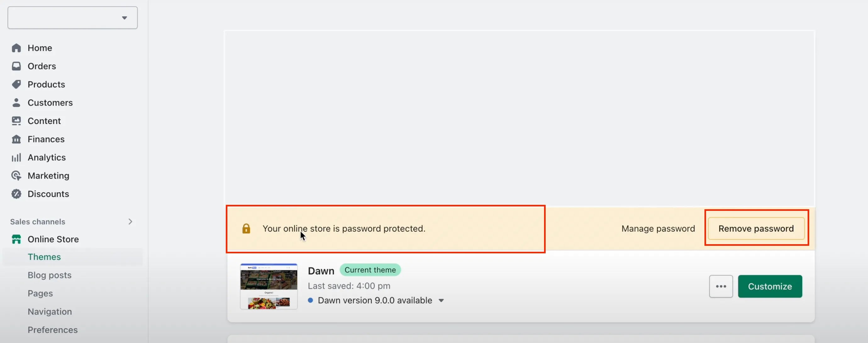Click the Home icon in sidebar

(15, 48)
